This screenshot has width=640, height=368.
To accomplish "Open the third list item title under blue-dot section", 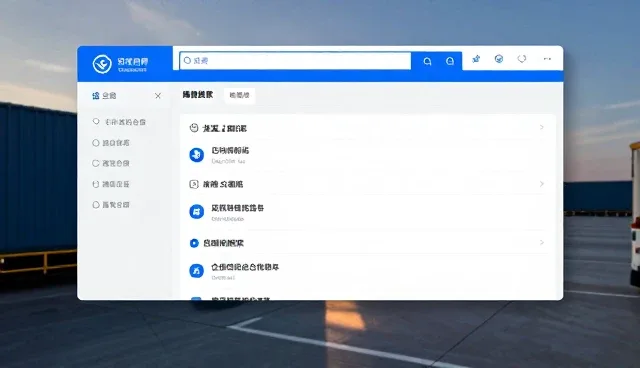I will pyautogui.click(x=245, y=267).
